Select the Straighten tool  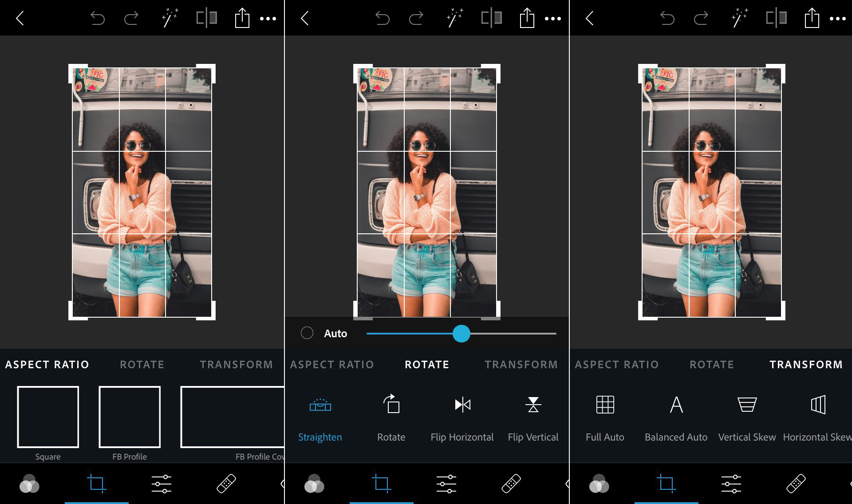(320, 416)
